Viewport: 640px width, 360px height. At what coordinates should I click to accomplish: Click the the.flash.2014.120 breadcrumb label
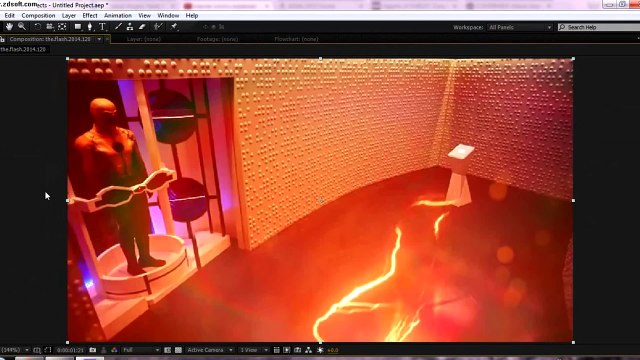23,49
